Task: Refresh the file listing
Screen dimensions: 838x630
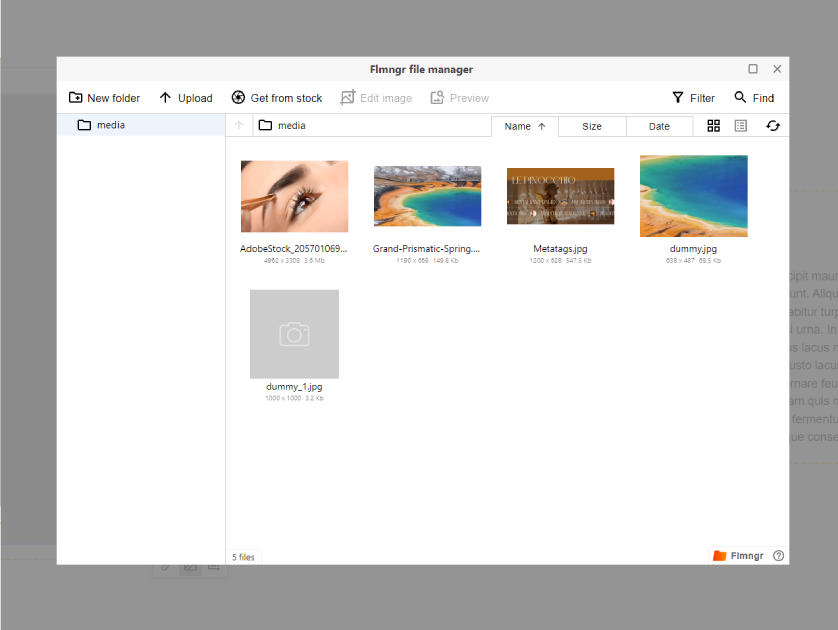Action: click(773, 126)
